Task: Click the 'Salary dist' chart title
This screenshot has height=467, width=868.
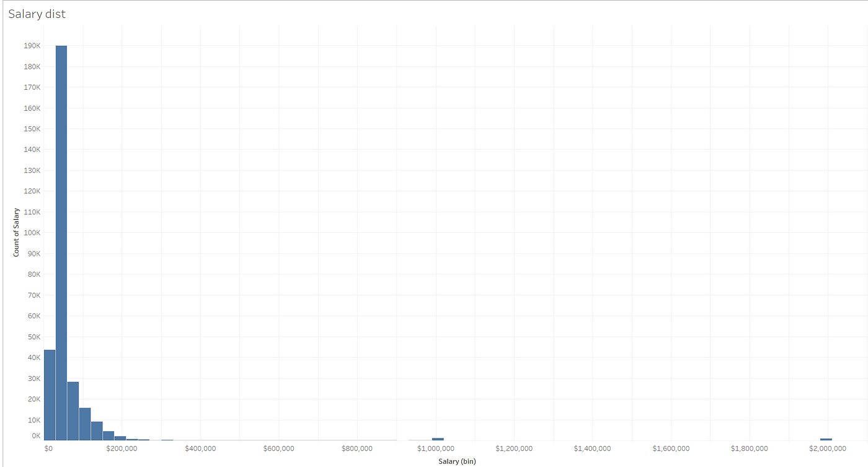Action: (37, 14)
